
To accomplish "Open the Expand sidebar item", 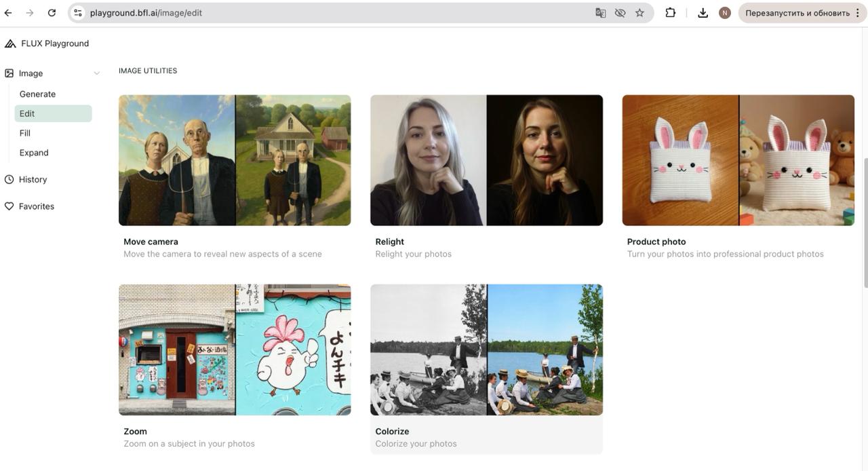I will (34, 153).
